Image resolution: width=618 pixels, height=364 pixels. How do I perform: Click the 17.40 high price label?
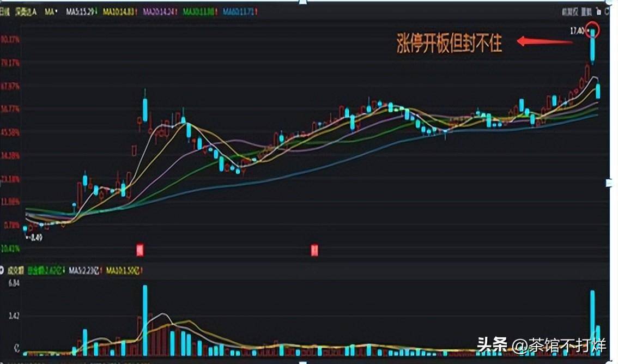(577, 31)
